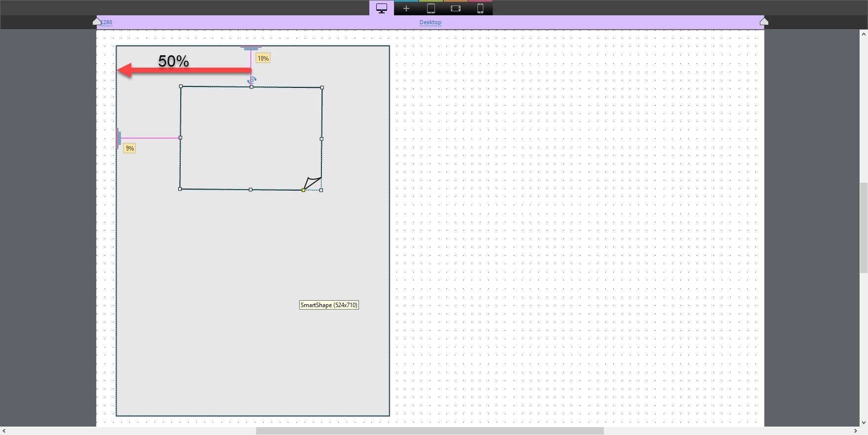Click the top-right resize handle of the shape
Screen dimensions: 868x435
(322, 87)
